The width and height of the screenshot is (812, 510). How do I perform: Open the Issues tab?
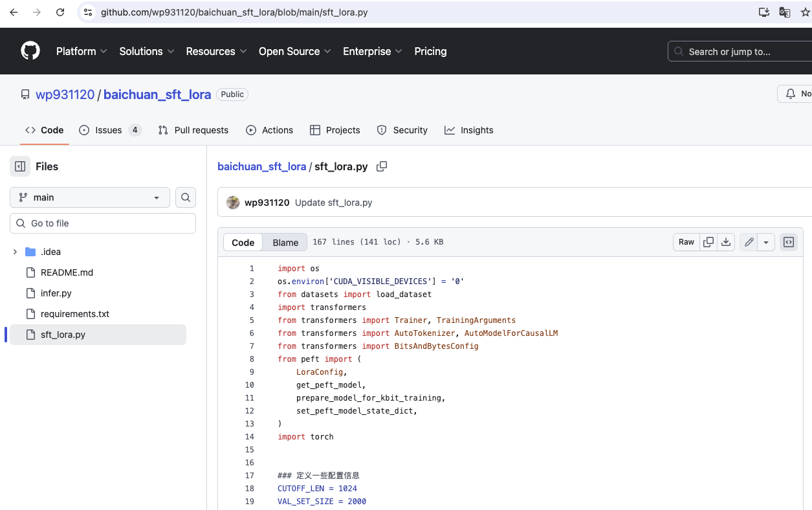[x=110, y=130]
